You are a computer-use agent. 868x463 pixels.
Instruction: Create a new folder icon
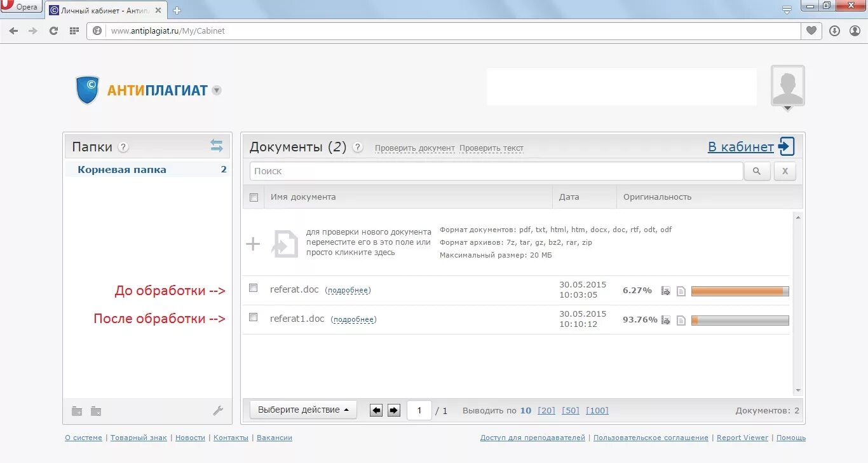77,411
